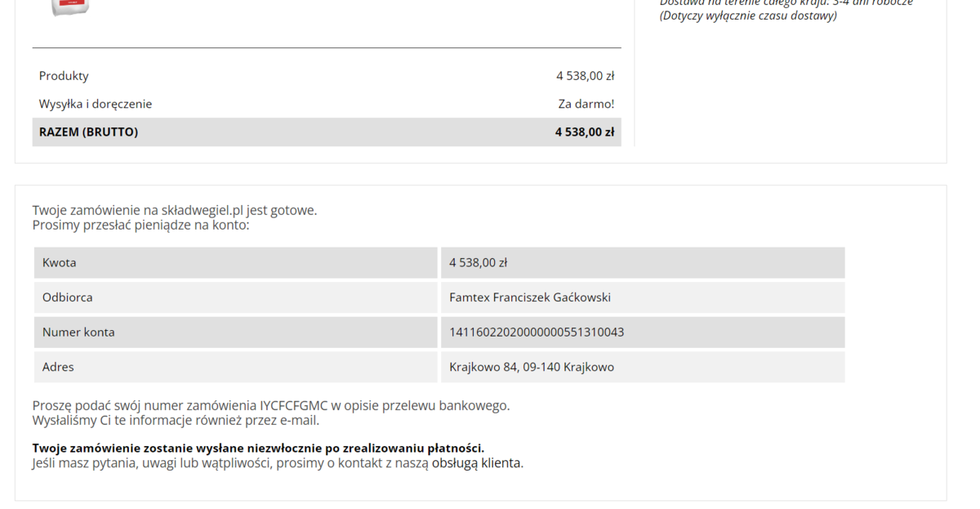The width and height of the screenshot is (980, 509).
Task: Click the Produkty row label
Action: point(64,76)
